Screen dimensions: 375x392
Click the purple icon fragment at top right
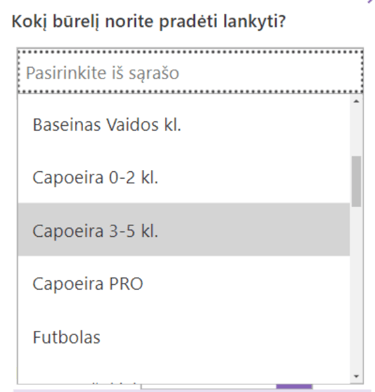pyautogui.click(x=371, y=1)
